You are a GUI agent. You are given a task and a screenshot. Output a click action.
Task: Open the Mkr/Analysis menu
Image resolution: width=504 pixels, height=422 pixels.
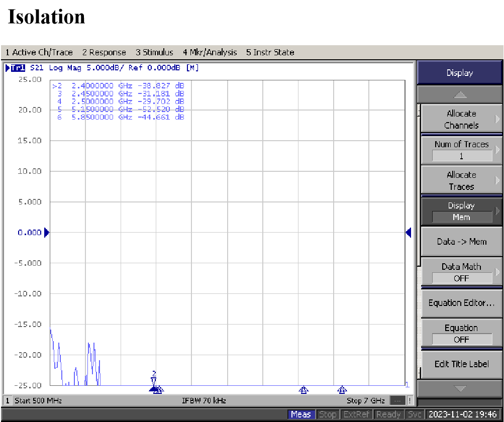[x=210, y=52]
